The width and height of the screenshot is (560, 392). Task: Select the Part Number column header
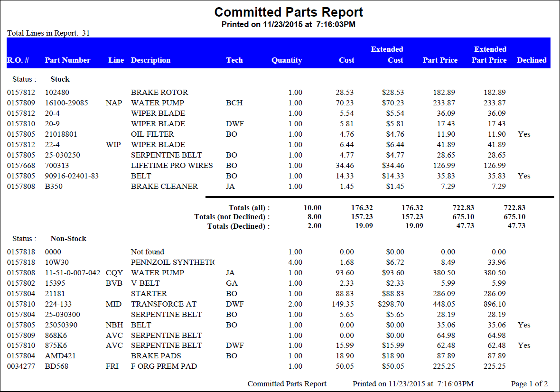pyautogui.click(x=68, y=60)
